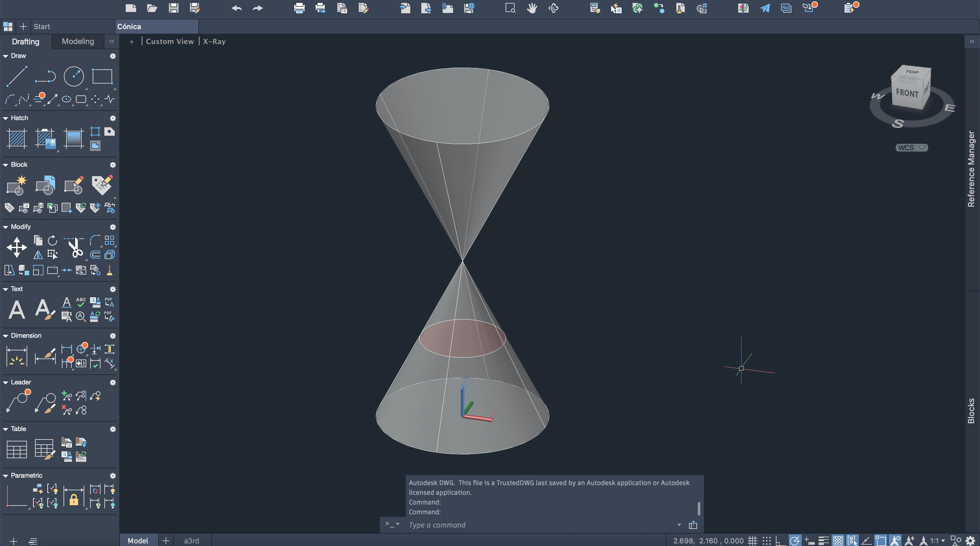Click the Custom View label

click(170, 41)
